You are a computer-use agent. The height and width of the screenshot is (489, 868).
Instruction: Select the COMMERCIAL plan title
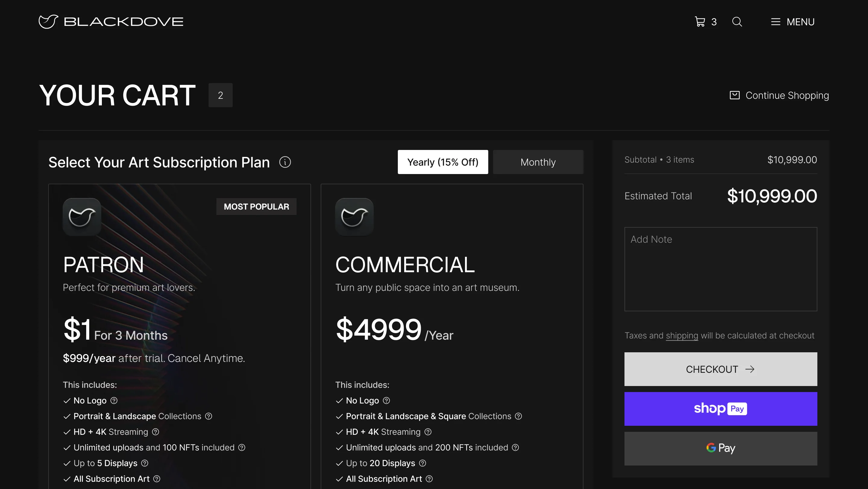click(x=405, y=265)
